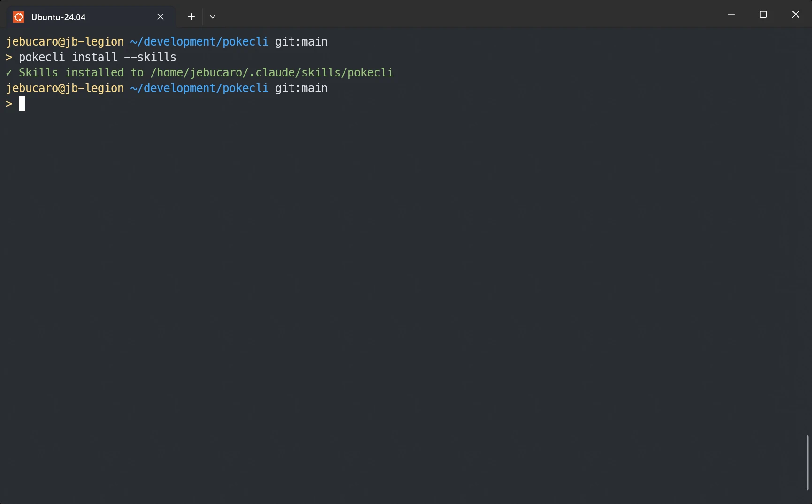Click the maximize icon
The image size is (812, 504).
click(x=763, y=14)
